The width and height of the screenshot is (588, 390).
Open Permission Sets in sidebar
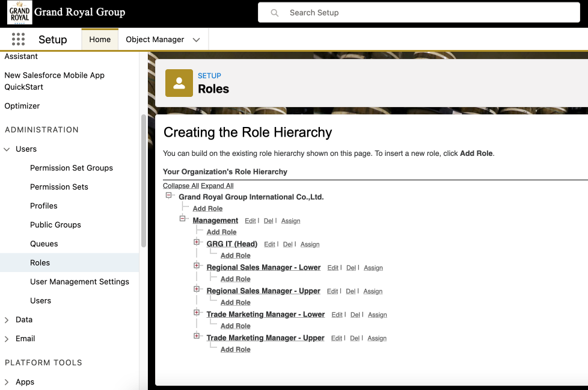point(59,187)
